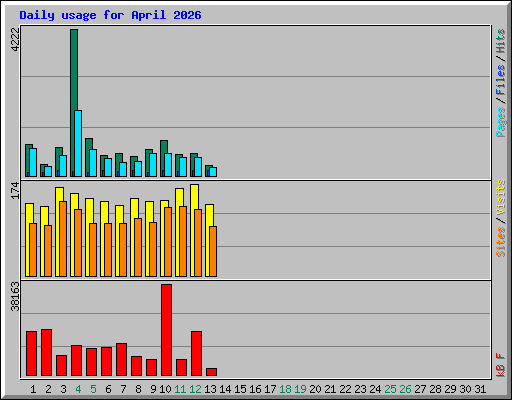
Task: Click green day label 4 on the x-axis
Action: (78, 389)
